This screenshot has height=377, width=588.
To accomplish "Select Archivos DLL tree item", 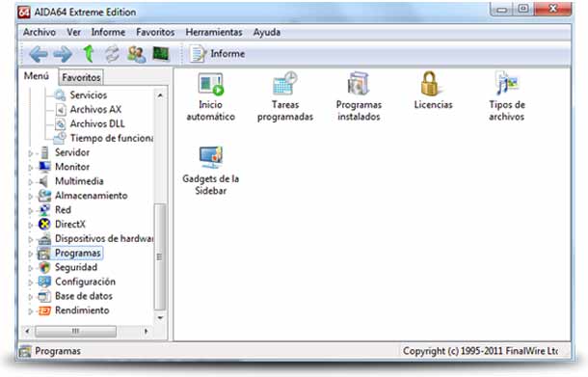I will (96, 123).
